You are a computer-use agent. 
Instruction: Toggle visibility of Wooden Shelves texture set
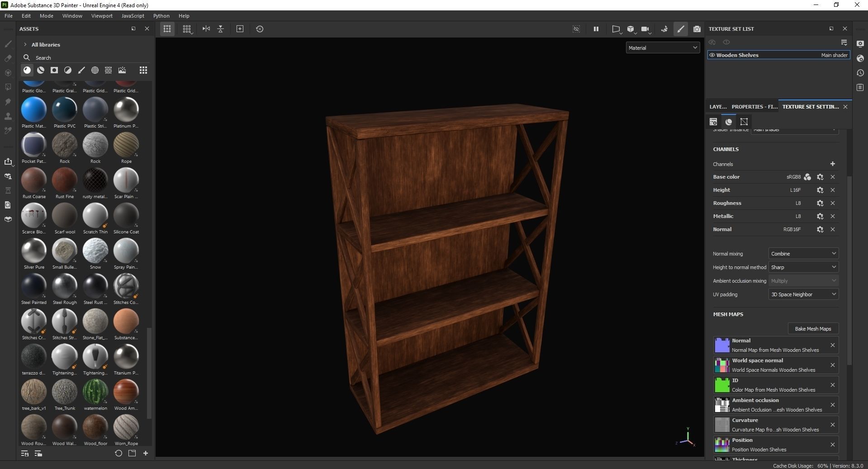(x=712, y=55)
